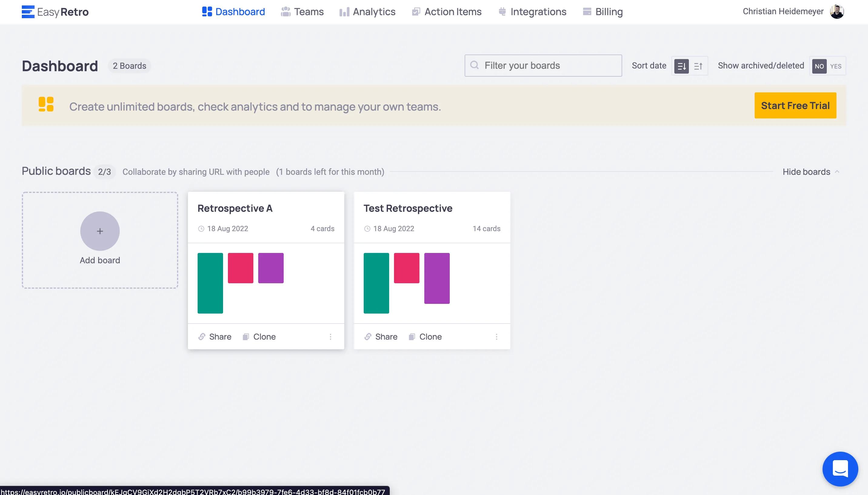
Task: Open the three-dot menu on Test Retrospective
Action: click(x=496, y=337)
